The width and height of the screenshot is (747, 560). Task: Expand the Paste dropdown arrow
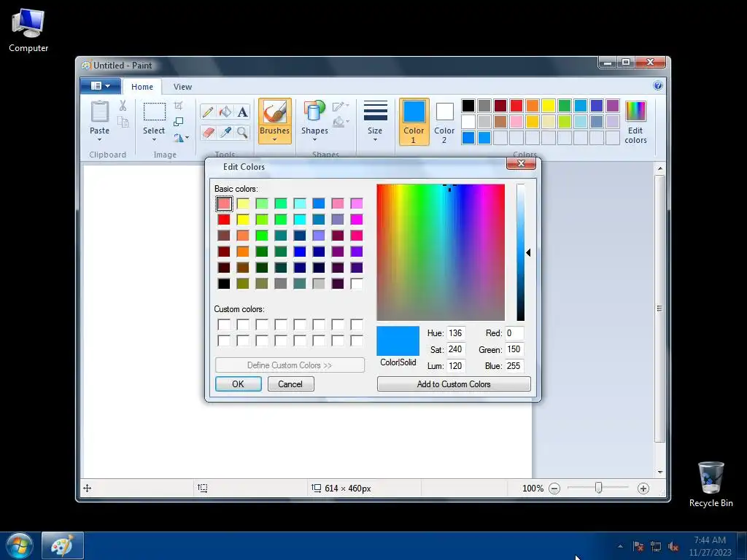click(99, 139)
